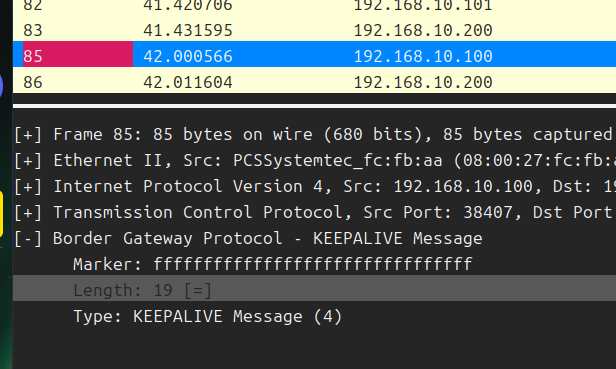Select packet 86 at time 42.011604

[314, 82]
